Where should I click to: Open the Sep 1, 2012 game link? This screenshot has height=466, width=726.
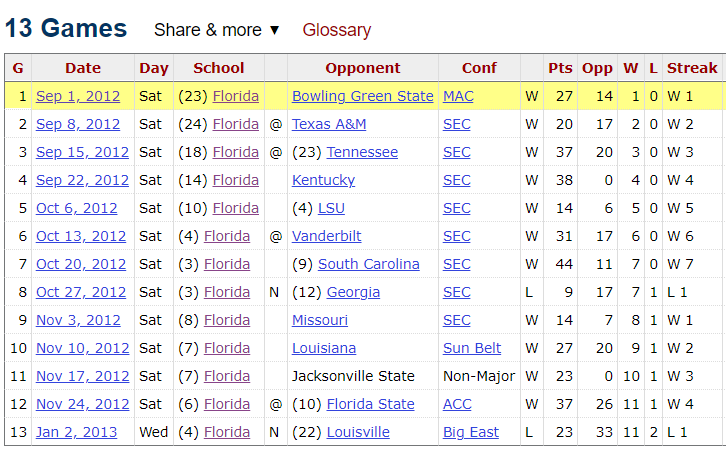pos(78,96)
